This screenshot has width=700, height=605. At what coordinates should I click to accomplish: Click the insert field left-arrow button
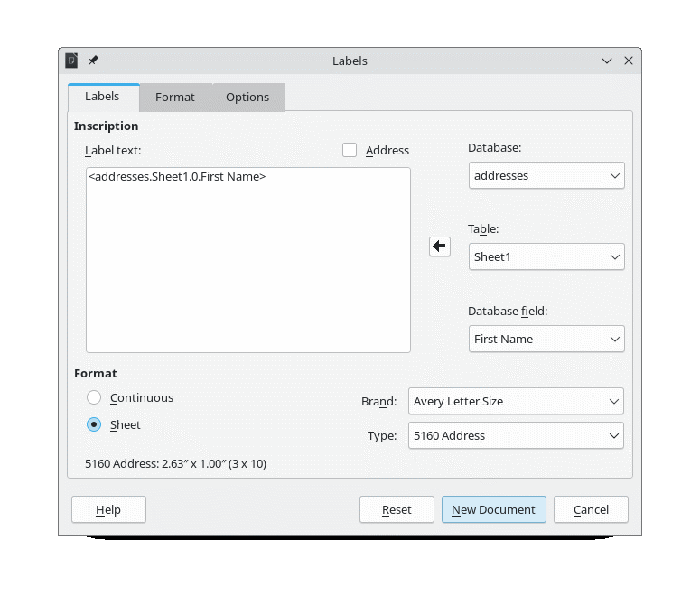click(x=440, y=246)
